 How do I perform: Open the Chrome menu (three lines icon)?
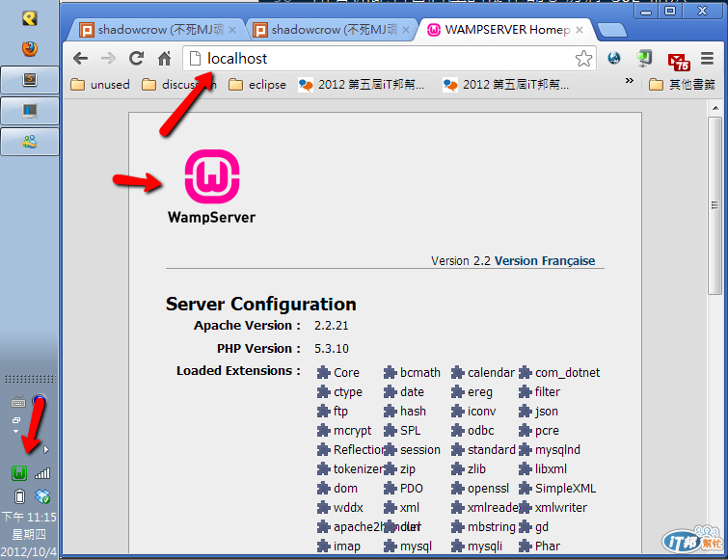pyautogui.click(x=707, y=59)
